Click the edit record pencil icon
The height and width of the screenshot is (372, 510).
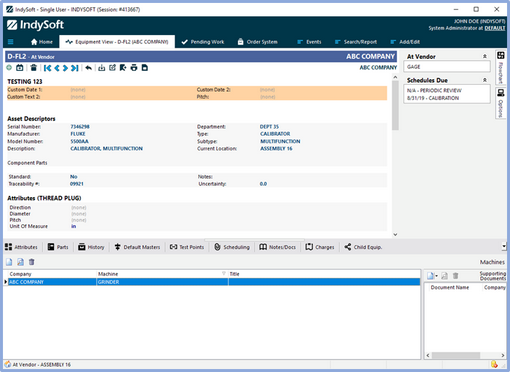(x=112, y=68)
